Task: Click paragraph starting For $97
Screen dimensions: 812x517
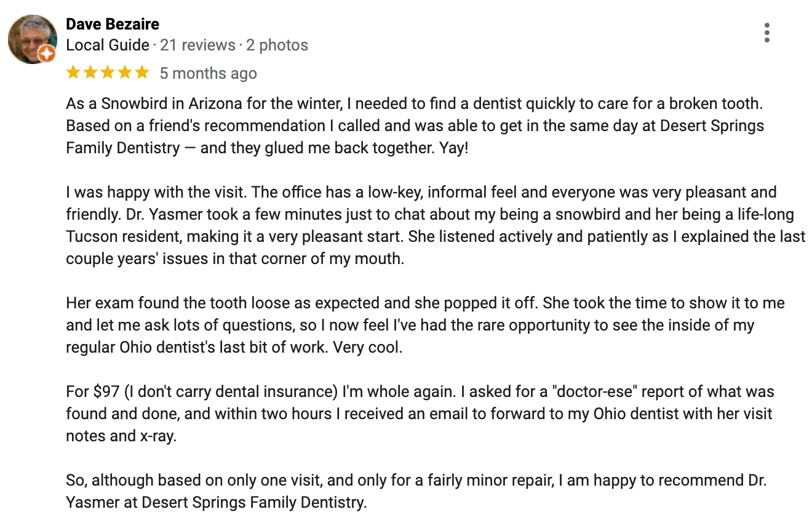Action: 420,414
